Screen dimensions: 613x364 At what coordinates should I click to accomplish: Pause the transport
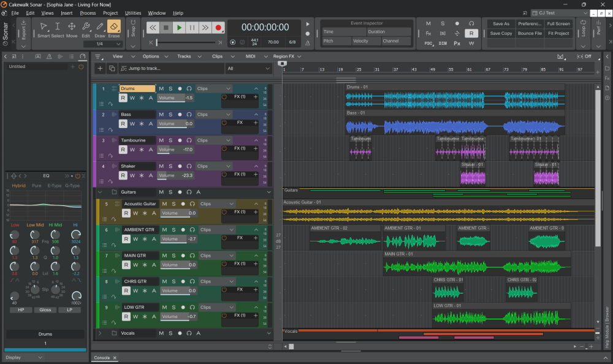[x=192, y=28]
